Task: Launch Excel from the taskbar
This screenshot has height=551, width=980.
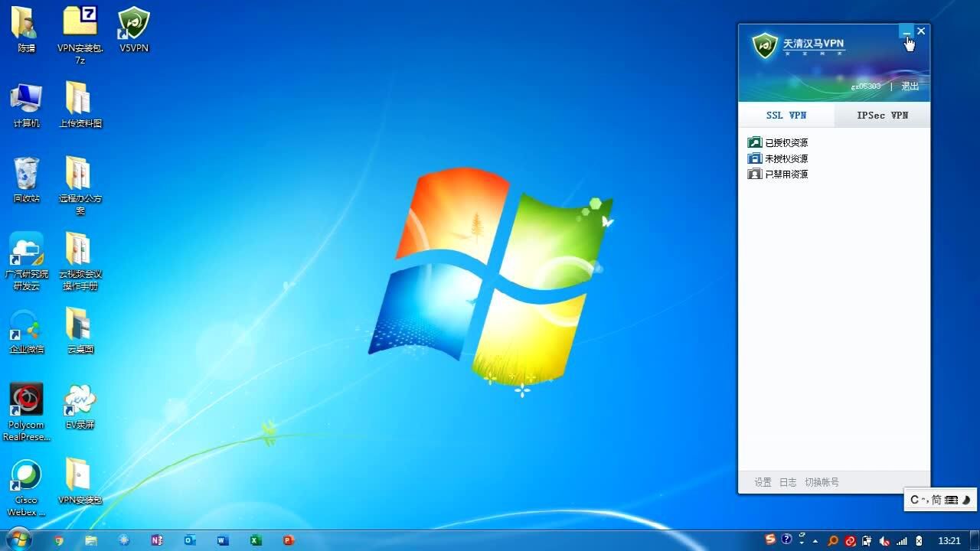Action: tap(256, 540)
